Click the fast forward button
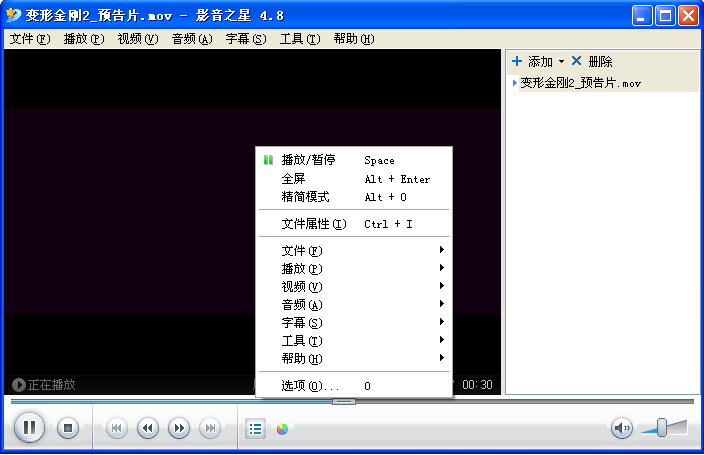The width and height of the screenshot is (704, 455). [179, 428]
